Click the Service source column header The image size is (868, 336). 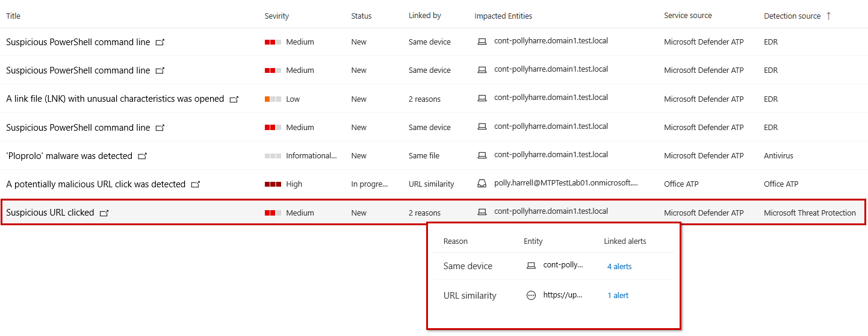tap(687, 16)
